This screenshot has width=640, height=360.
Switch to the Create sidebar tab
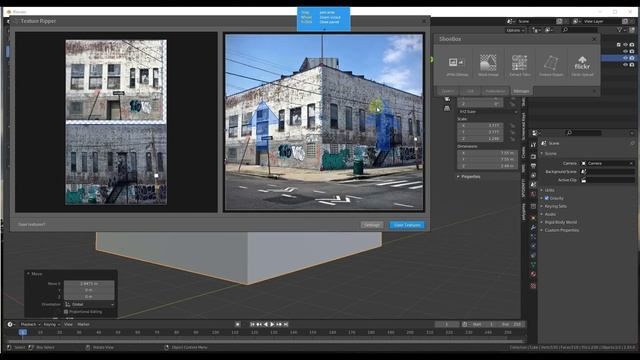(x=524, y=152)
